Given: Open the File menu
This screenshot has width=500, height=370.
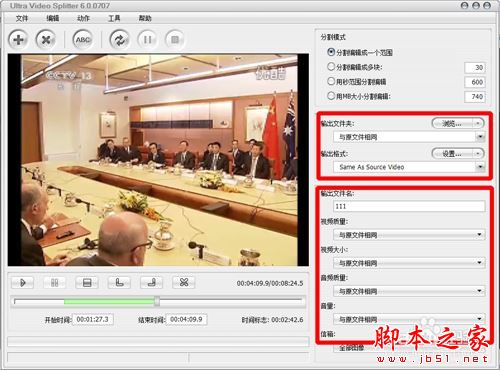Looking at the screenshot, I should point(22,18).
